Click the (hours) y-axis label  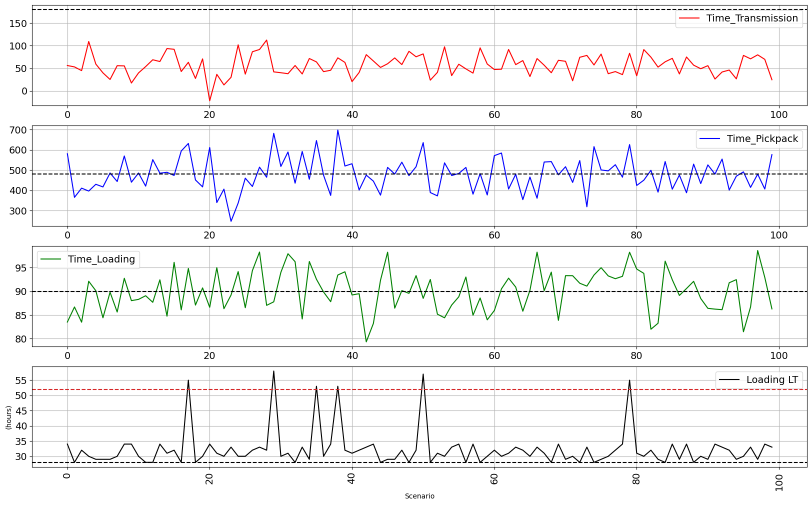8,417
